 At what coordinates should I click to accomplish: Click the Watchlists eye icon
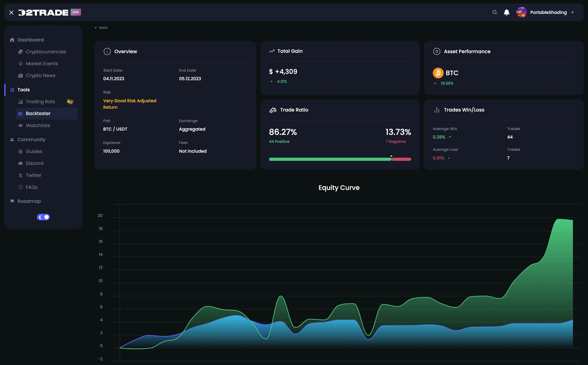pyautogui.click(x=21, y=125)
